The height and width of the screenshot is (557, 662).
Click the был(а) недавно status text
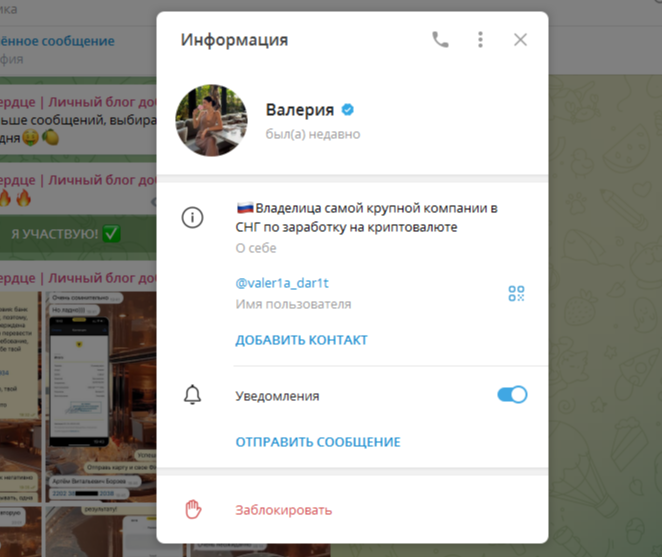pos(313,134)
